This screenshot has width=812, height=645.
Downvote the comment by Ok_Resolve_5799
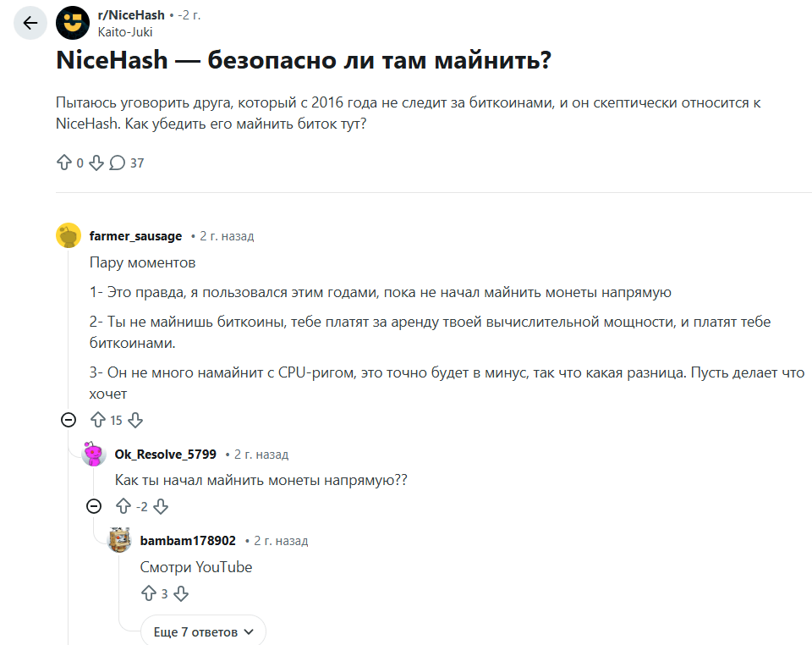click(x=161, y=507)
